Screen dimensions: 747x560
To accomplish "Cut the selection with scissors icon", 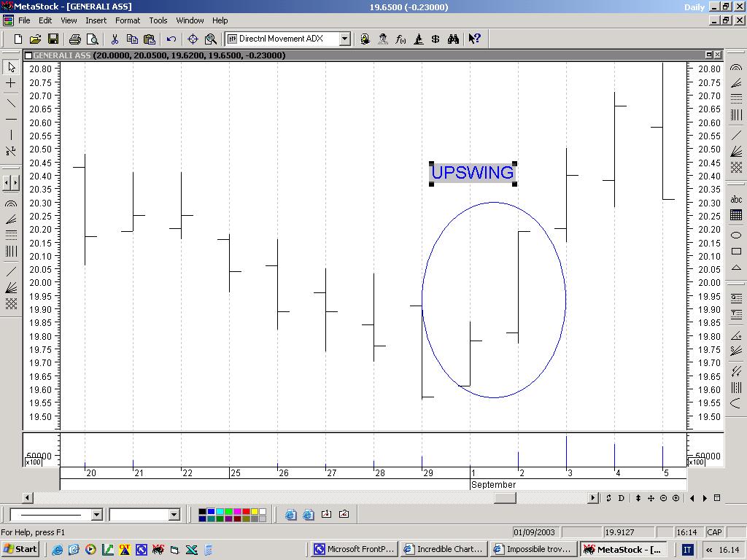I will coord(115,39).
